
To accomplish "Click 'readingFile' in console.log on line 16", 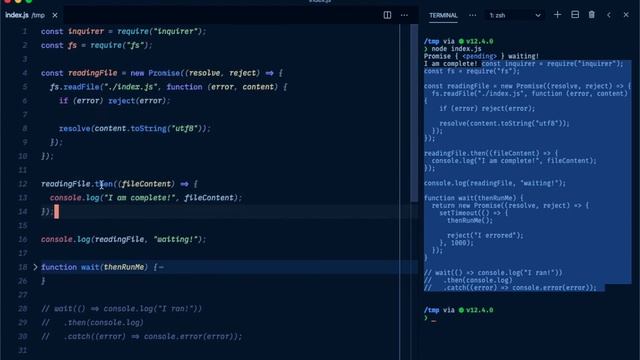I will point(119,239).
